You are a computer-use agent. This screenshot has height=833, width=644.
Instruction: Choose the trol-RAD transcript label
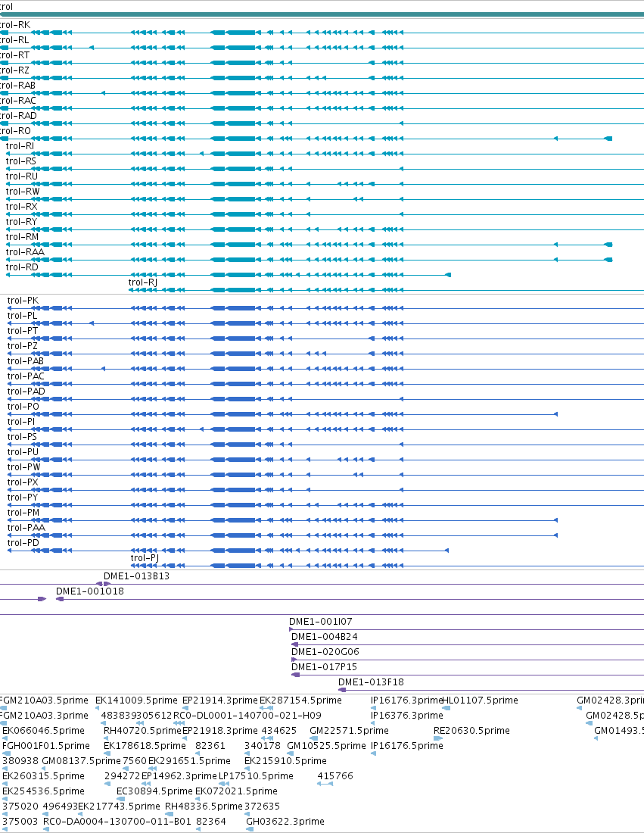pos(18,116)
